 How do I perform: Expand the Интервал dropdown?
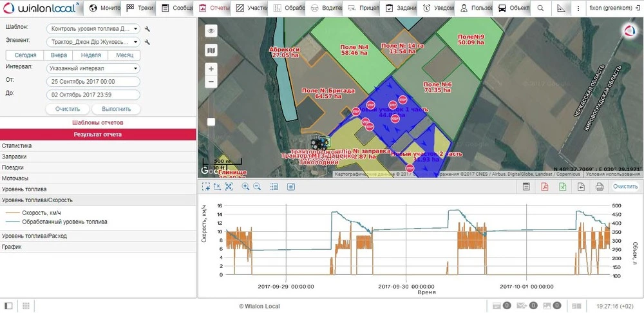tap(93, 68)
